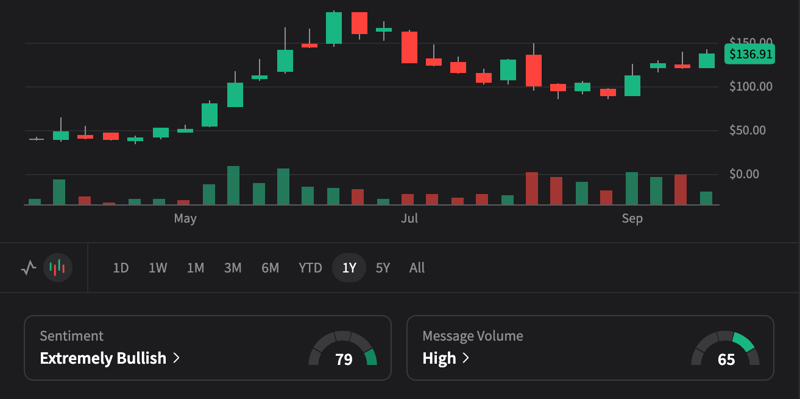
Task: Click the $100.00 axis label
Action: [751, 86]
